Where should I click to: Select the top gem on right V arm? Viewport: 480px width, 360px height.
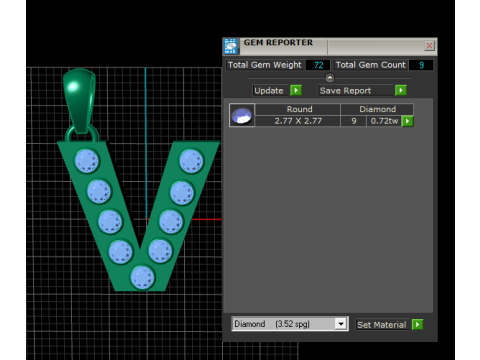click(191, 161)
